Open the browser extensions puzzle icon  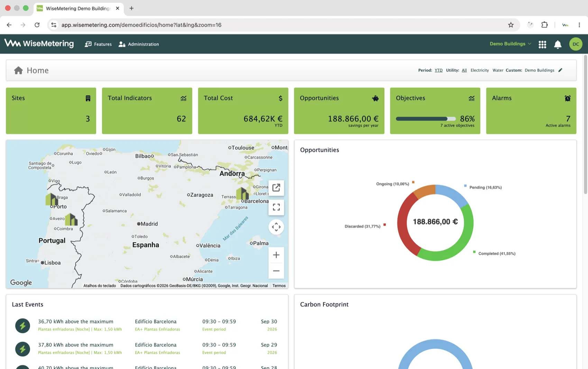(544, 25)
